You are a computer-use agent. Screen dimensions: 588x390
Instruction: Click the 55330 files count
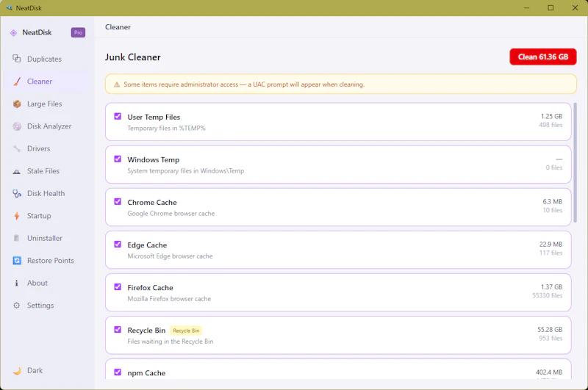(x=547, y=295)
